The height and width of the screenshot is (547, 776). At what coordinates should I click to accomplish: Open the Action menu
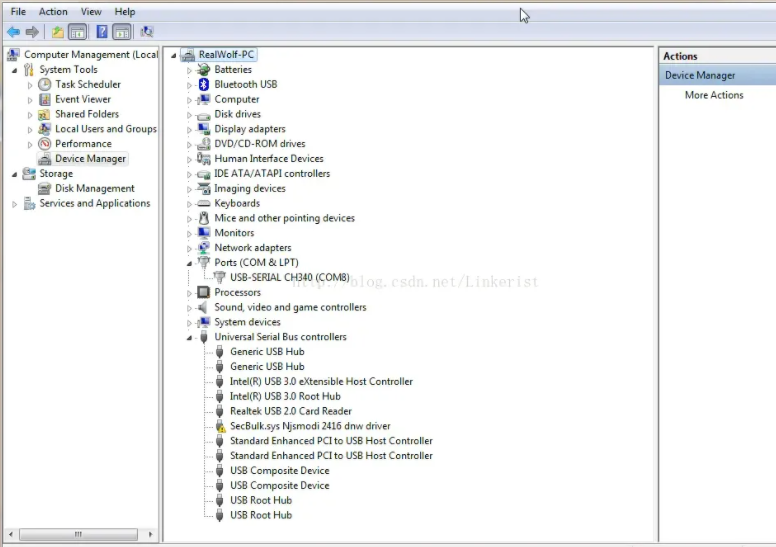(53, 11)
